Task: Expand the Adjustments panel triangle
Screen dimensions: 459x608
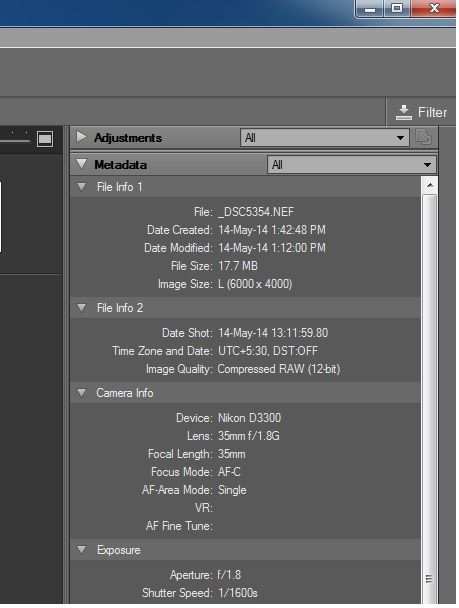Action: [81, 137]
